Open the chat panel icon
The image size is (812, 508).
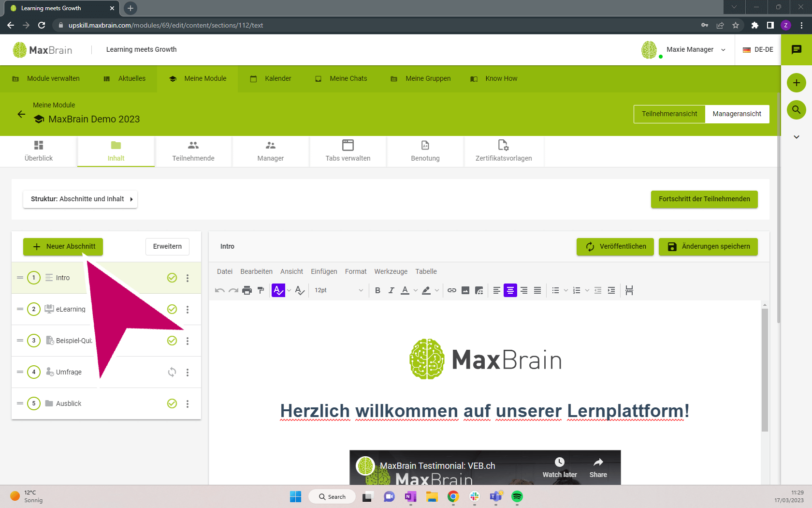(797, 50)
